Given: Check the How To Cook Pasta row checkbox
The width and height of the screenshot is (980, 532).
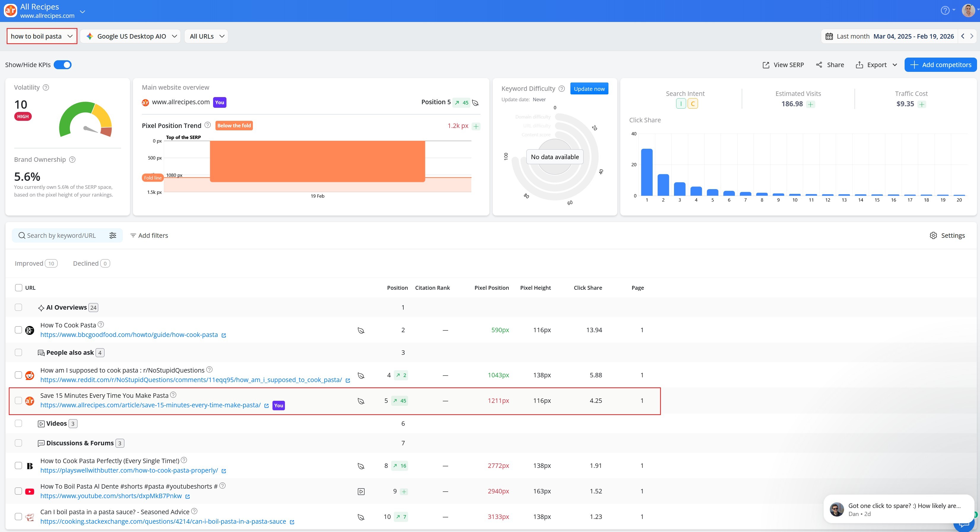Looking at the screenshot, I should [18, 330].
